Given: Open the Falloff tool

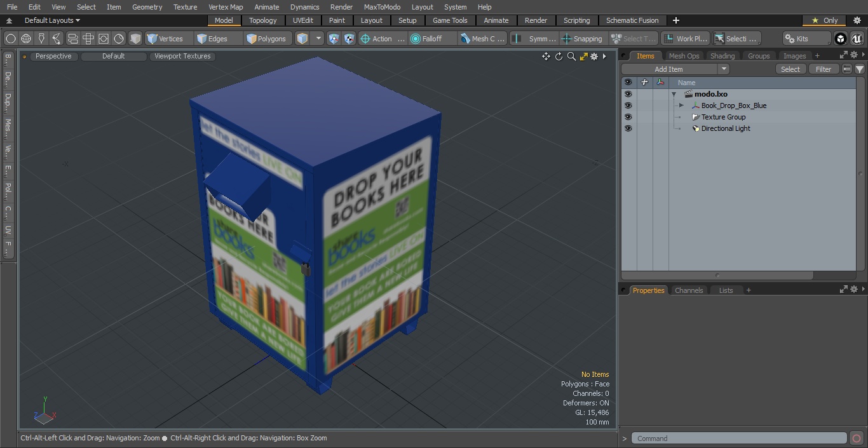Looking at the screenshot, I should 432,39.
